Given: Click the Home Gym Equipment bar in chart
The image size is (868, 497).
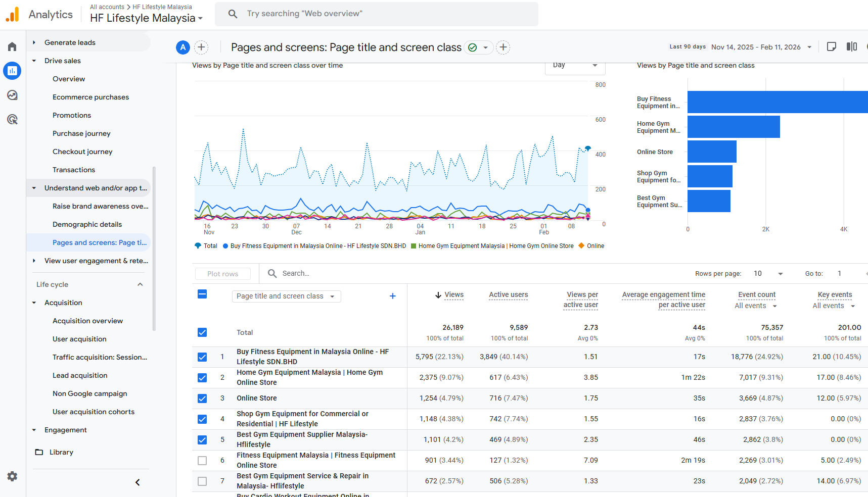Looking at the screenshot, I should [733, 127].
